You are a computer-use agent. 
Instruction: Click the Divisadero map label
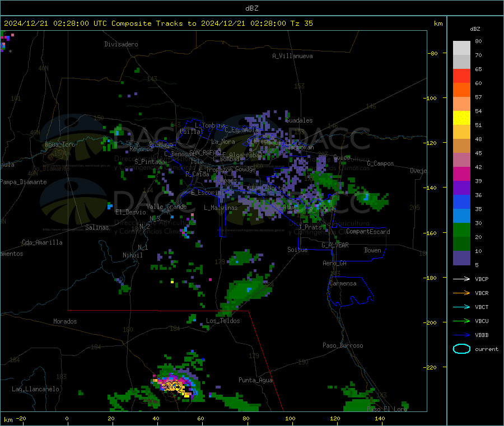click(x=121, y=44)
